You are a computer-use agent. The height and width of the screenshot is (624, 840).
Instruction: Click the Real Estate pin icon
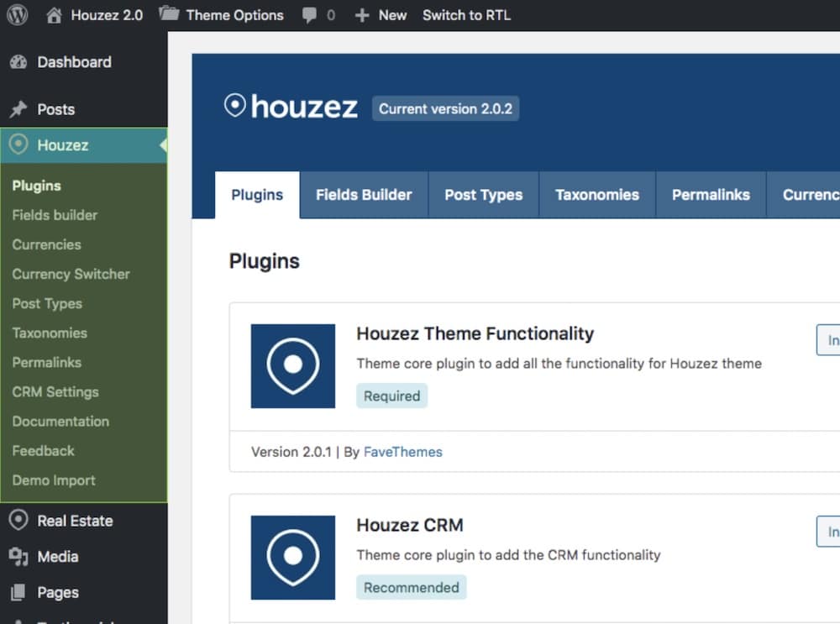click(x=18, y=520)
